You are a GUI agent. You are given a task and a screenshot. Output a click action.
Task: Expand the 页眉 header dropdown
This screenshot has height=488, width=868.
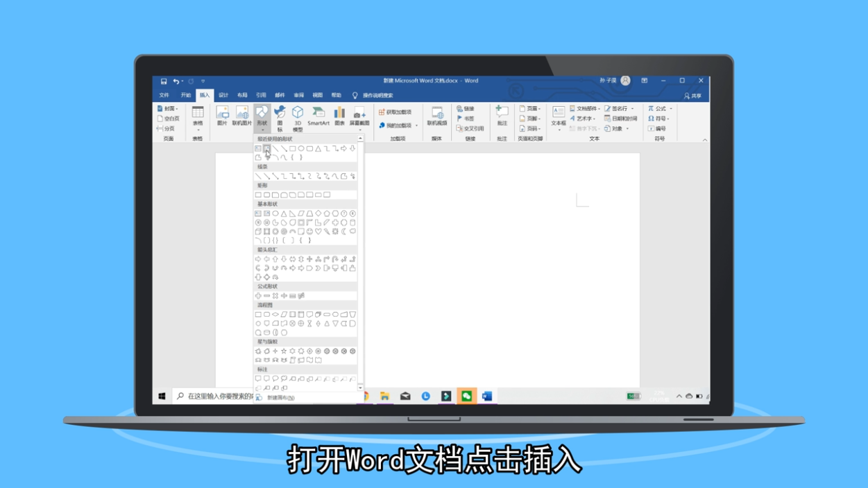(531, 109)
